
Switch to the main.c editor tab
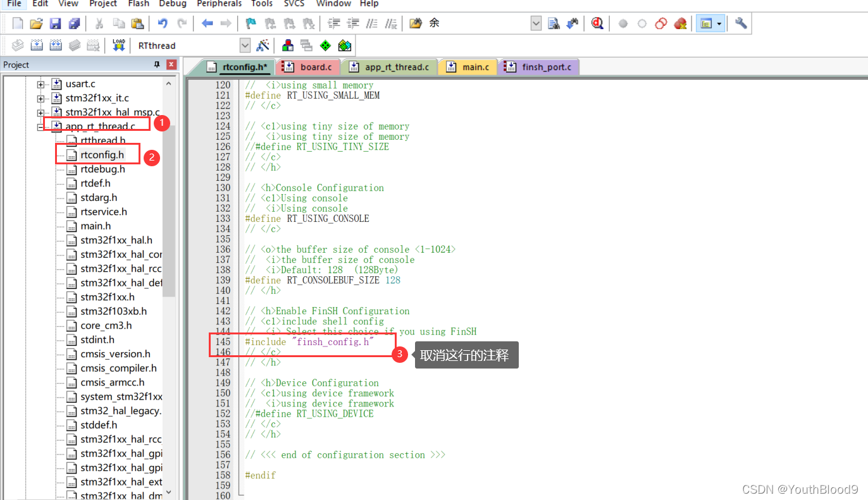[x=469, y=67]
